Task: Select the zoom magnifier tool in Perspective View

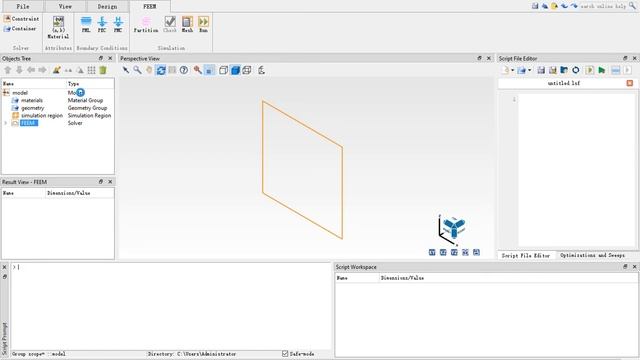Action: (138, 70)
